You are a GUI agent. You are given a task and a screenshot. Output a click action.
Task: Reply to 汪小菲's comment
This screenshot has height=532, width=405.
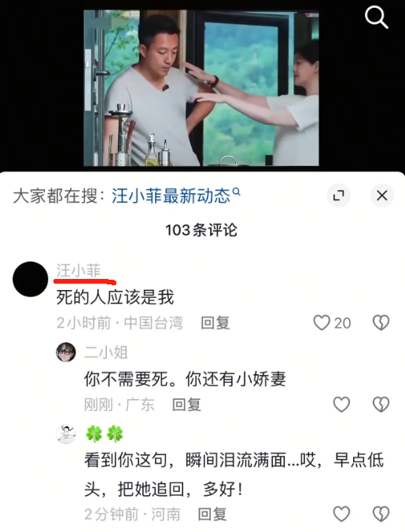click(x=215, y=323)
